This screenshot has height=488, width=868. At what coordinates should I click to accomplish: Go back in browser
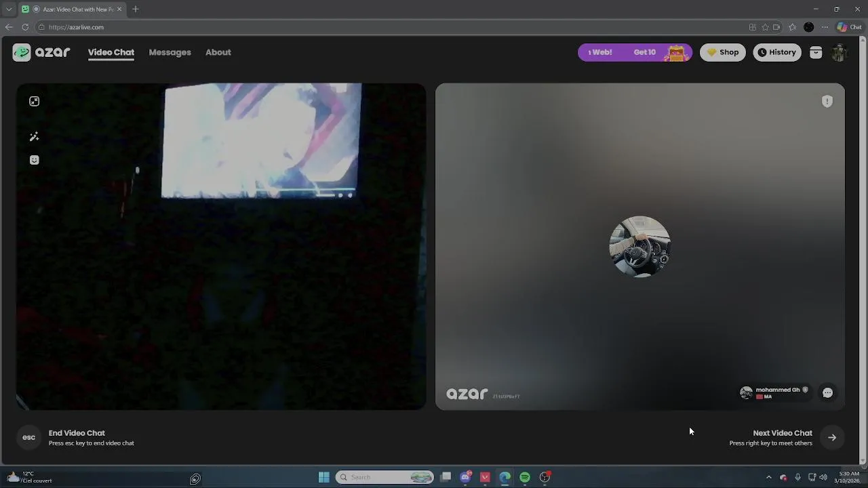coord(9,27)
